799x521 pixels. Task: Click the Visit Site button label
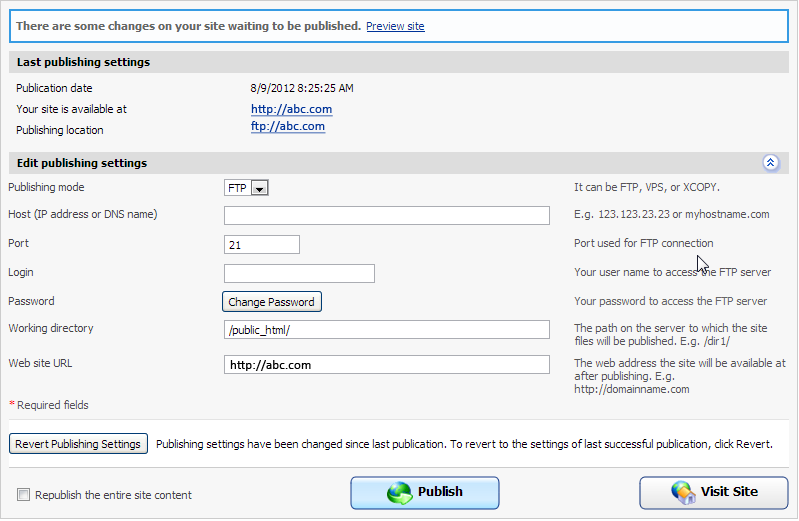pos(729,492)
